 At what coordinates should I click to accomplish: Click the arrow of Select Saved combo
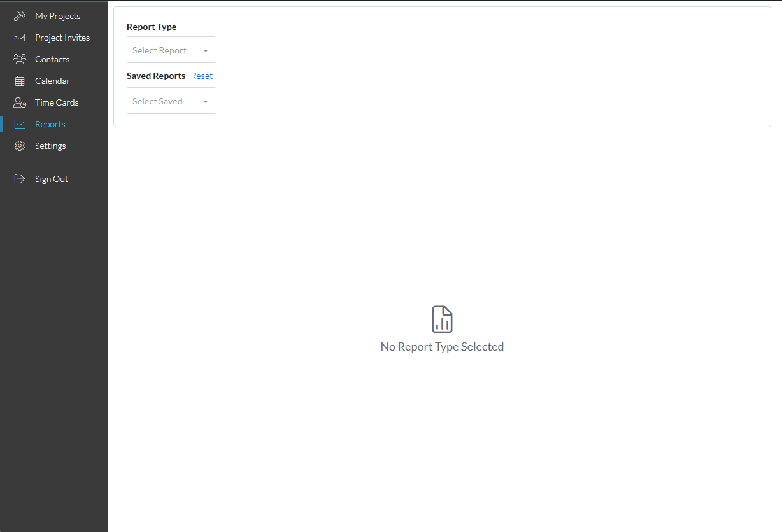(x=206, y=101)
